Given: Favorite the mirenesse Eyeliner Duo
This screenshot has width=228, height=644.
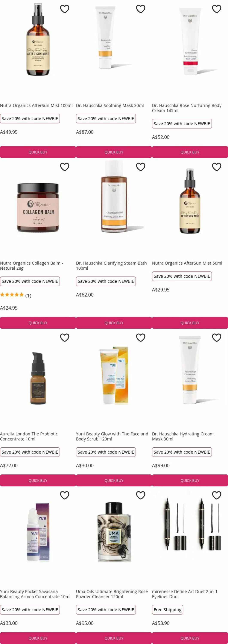Looking at the screenshot, I should pyautogui.click(x=216, y=495).
